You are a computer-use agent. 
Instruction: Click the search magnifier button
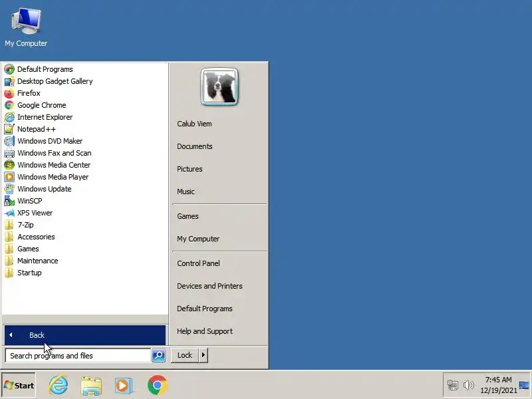158,356
